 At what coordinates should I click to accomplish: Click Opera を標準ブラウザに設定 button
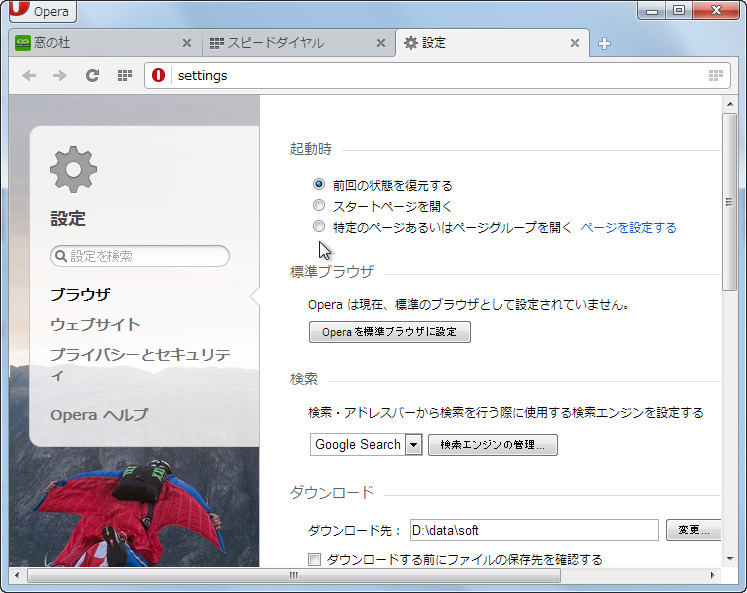[x=390, y=332]
